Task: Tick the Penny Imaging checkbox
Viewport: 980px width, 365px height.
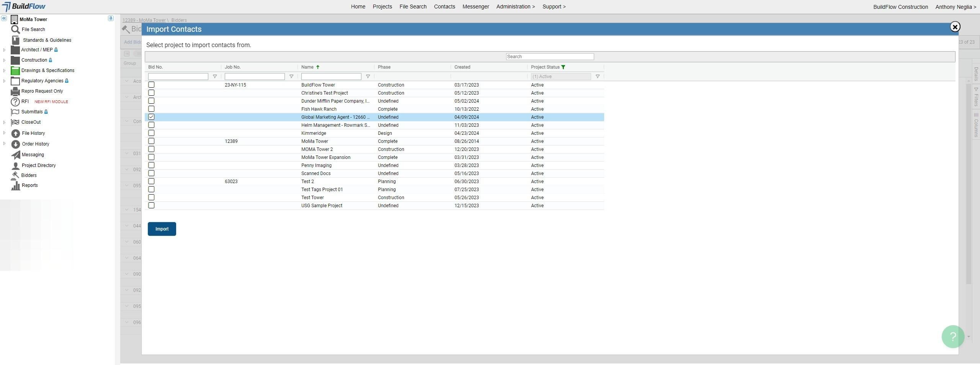Action: (151, 165)
